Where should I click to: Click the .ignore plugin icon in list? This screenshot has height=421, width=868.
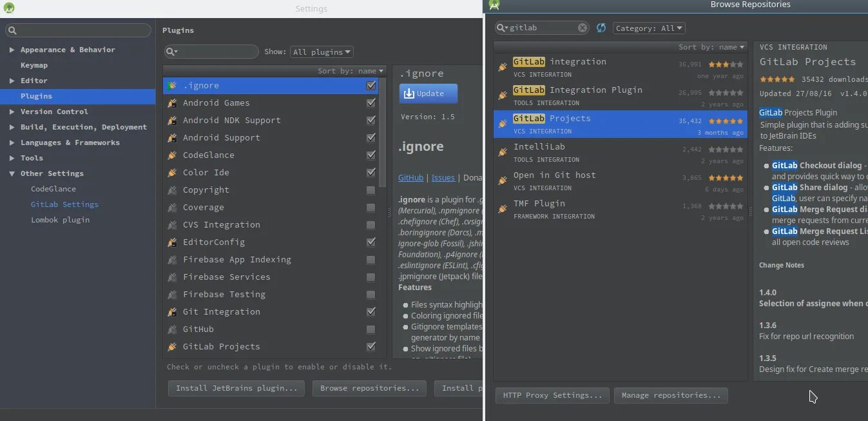coord(172,86)
